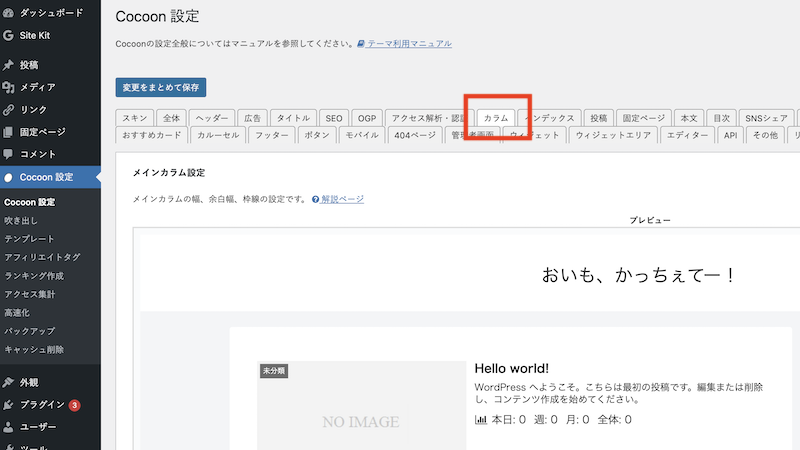Image resolution: width=800 pixels, height=450 pixels.
Task: Click the Hello world! post title
Action: [x=511, y=368]
